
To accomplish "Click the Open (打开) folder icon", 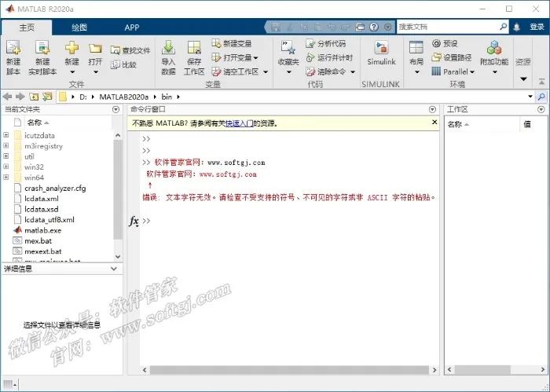I will pyautogui.click(x=95, y=49).
